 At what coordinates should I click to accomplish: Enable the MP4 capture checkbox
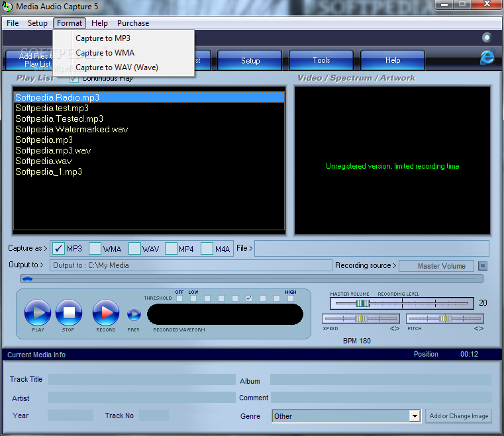171,249
